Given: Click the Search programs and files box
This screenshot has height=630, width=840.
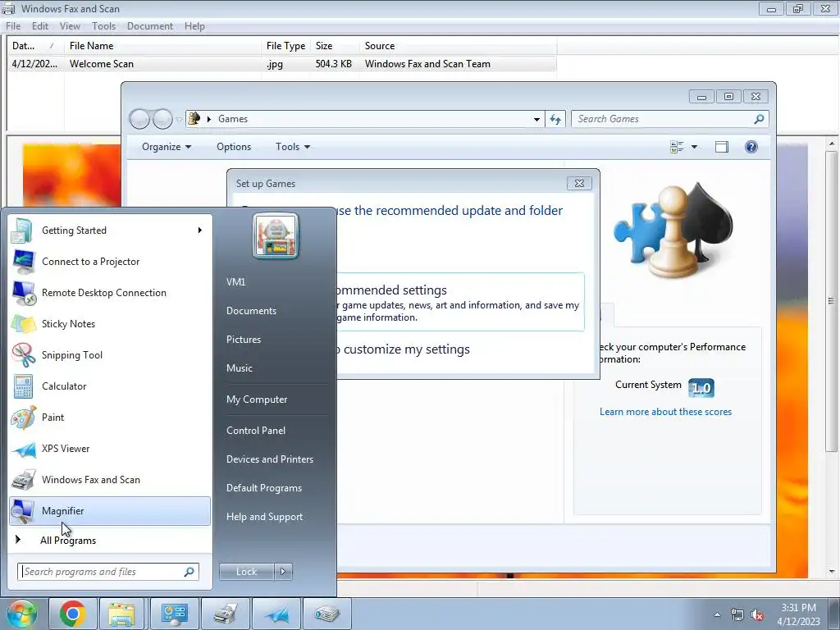Looking at the screenshot, I should tap(107, 572).
